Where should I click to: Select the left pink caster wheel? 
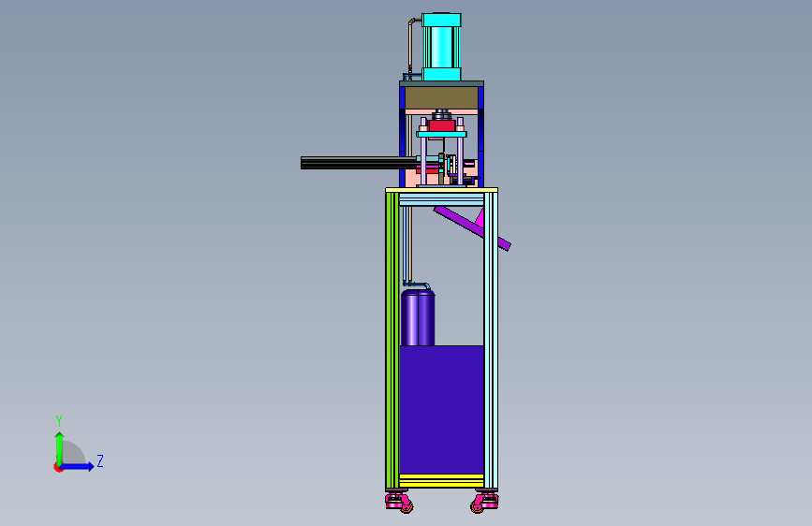399,503
